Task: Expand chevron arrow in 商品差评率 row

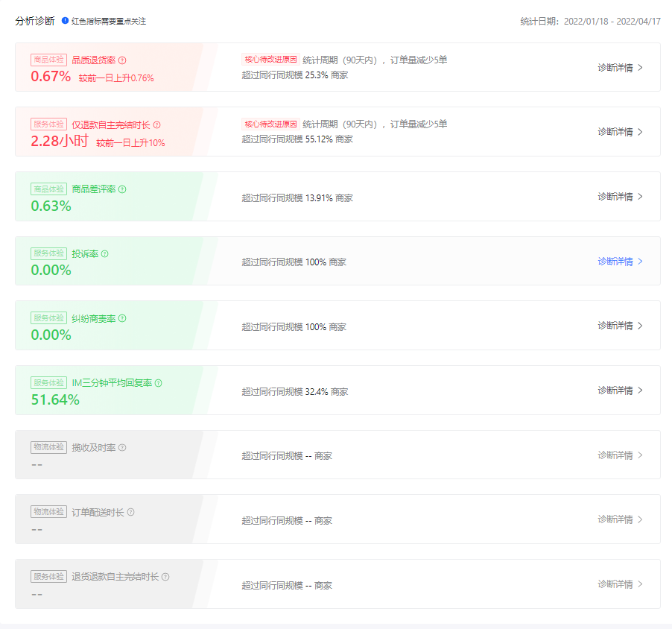Action: pos(640,197)
